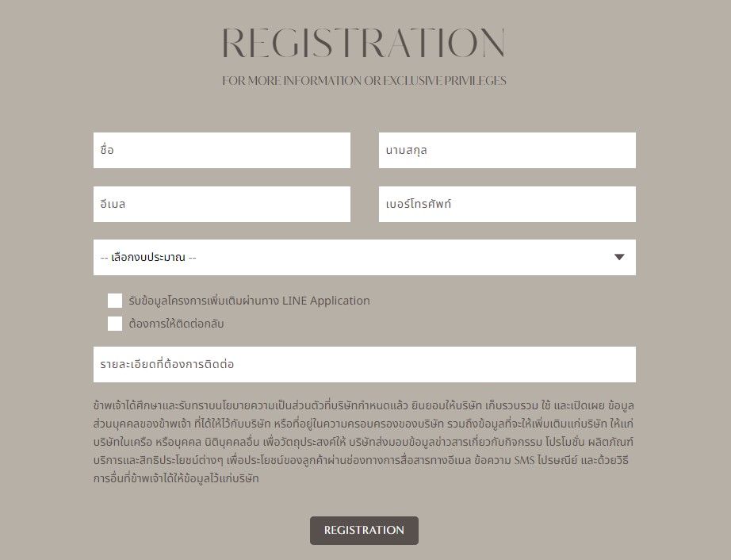Click the เบอร์โทรศัพท์ phone number field
Screen dimensions: 731x560
(507, 204)
